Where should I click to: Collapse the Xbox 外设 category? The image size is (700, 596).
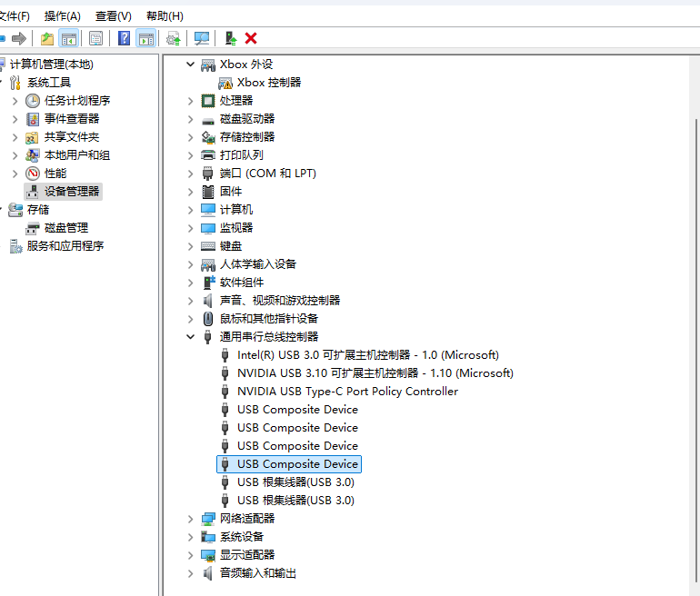click(x=191, y=65)
